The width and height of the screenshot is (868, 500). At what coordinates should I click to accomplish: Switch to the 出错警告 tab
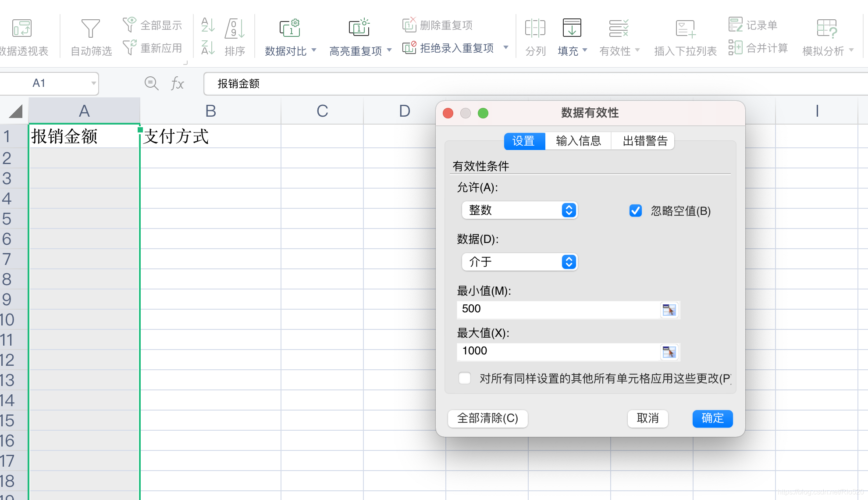coord(643,141)
